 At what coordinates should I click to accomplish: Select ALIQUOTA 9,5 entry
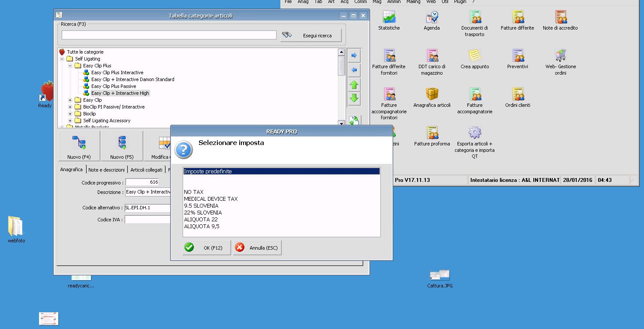point(282,226)
